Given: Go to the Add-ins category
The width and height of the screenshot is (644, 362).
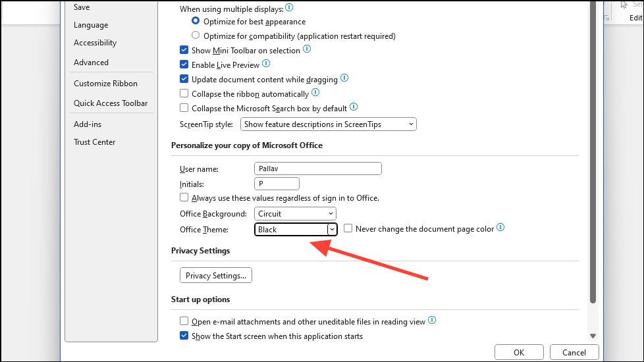Looking at the screenshot, I should coord(88,124).
